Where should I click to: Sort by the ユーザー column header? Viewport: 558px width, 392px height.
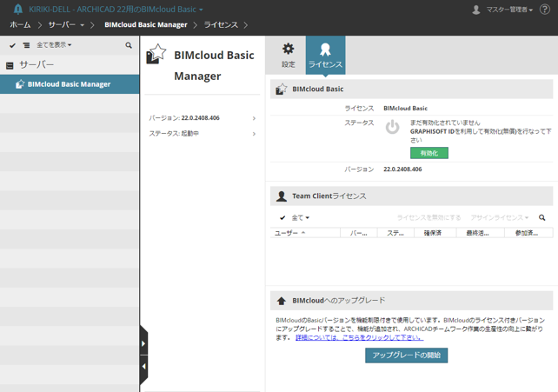click(305, 233)
